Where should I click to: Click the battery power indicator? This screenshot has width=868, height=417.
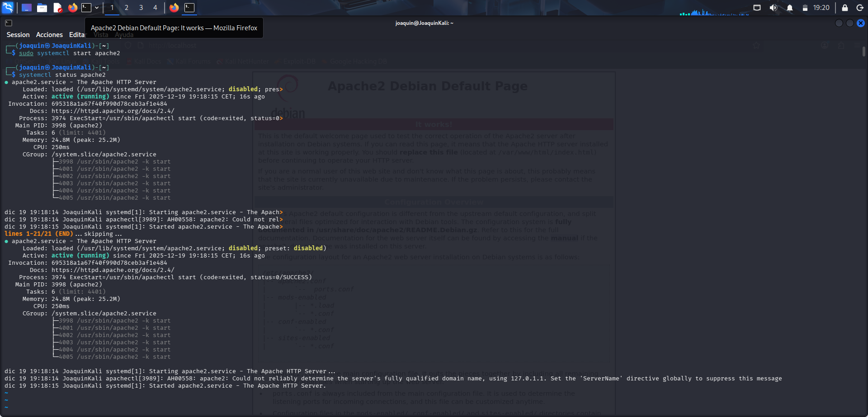pyautogui.click(x=805, y=8)
